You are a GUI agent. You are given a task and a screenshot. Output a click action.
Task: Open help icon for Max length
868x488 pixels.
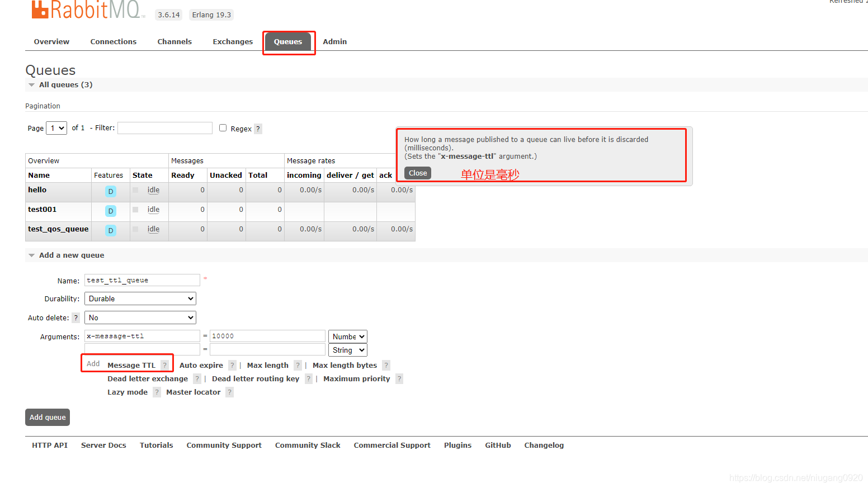pos(298,366)
